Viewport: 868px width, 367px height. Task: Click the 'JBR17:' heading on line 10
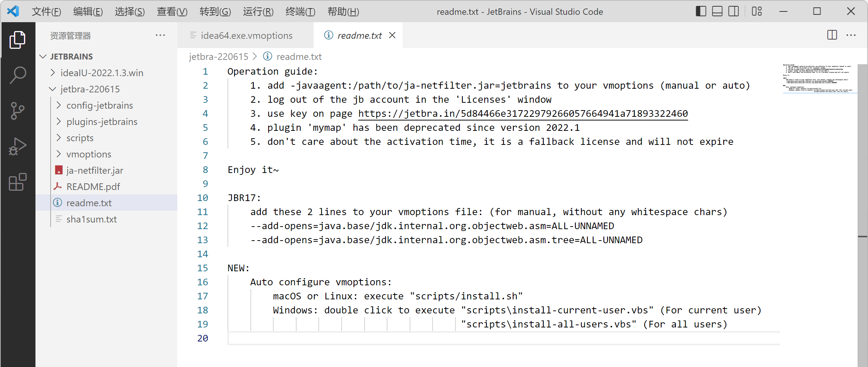244,198
